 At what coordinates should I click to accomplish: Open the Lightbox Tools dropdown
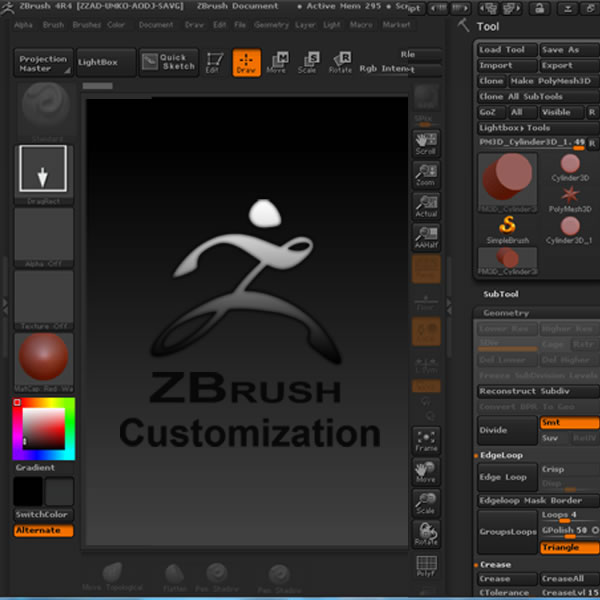tap(538, 128)
